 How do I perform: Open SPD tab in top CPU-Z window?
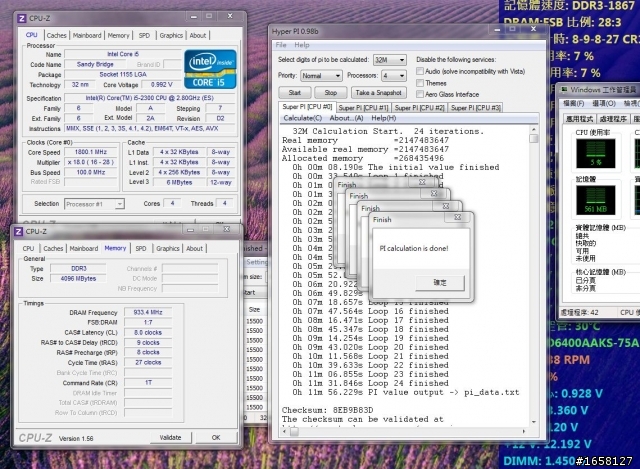pyautogui.click(x=144, y=36)
